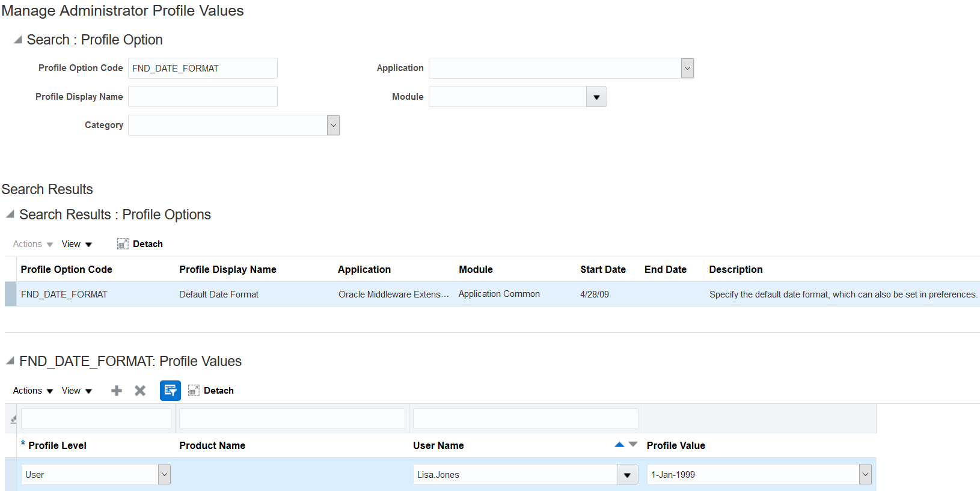Click the Profile Level filter field
Viewport: 980px width, 491px height.
coord(96,419)
